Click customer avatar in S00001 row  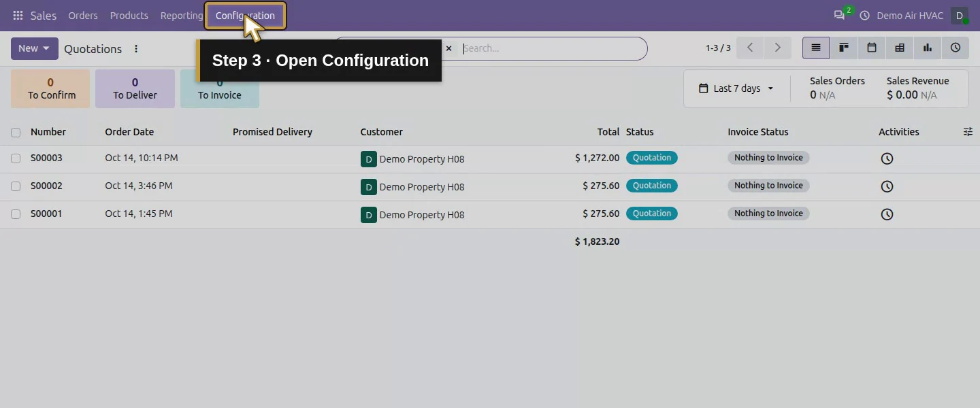point(368,215)
